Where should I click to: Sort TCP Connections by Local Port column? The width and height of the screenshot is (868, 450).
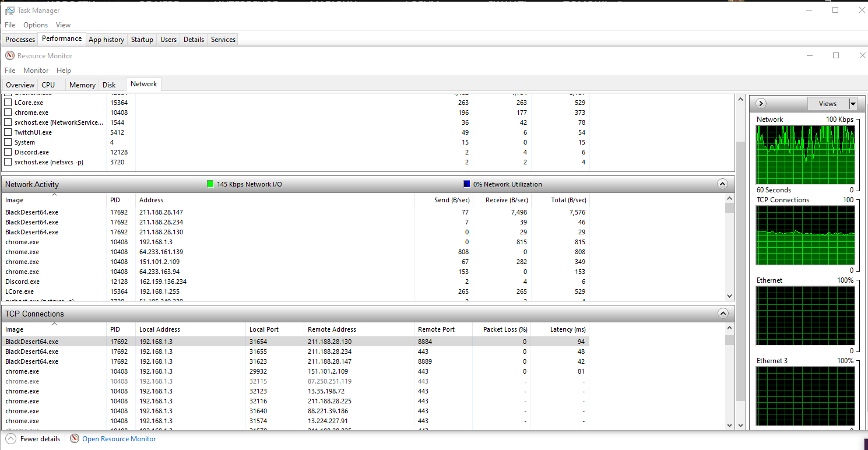tap(275, 329)
